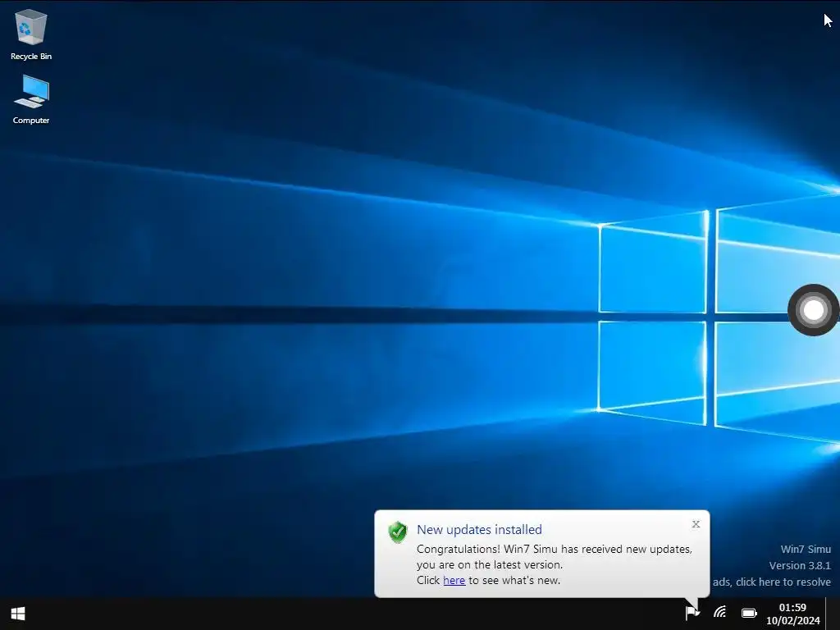Click 'Version 3.8.1' text

pyautogui.click(x=800, y=566)
